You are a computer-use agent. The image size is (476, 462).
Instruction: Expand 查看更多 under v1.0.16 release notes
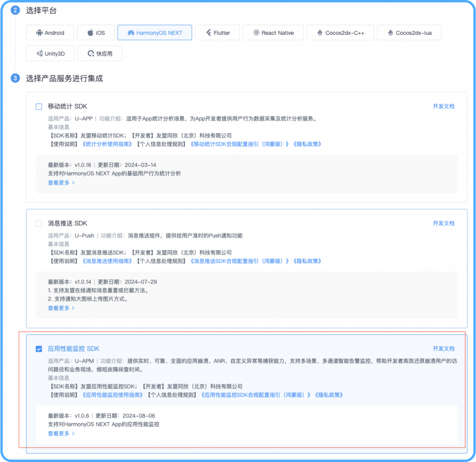tap(61, 183)
